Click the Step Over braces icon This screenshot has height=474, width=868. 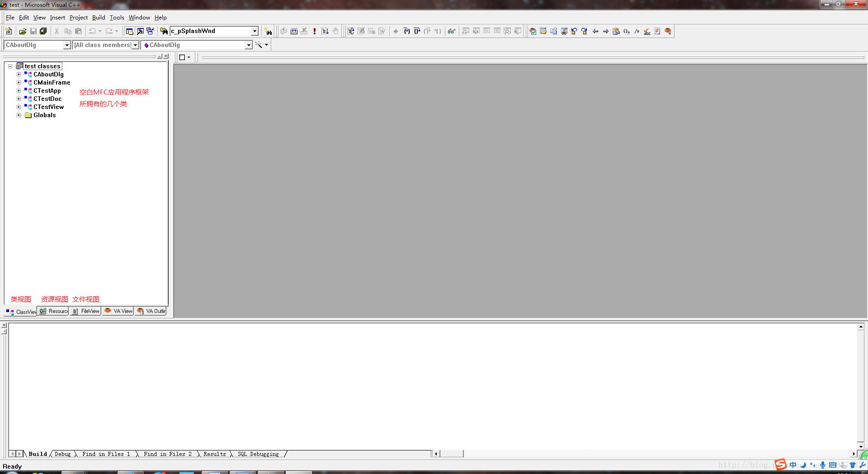(x=417, y=31)
